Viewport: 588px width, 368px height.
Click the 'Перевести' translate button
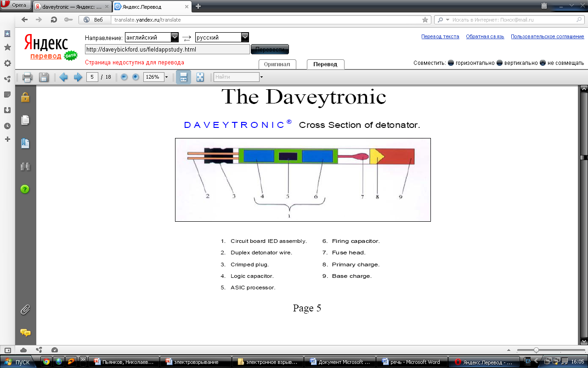pos(270,49)
